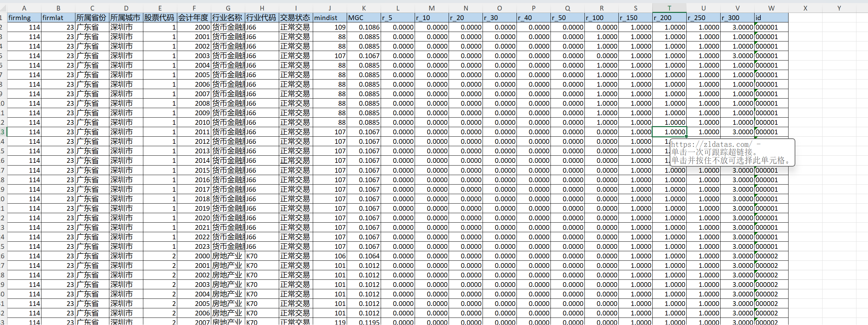
Task: Select empty column Y header
Action: 839,8
